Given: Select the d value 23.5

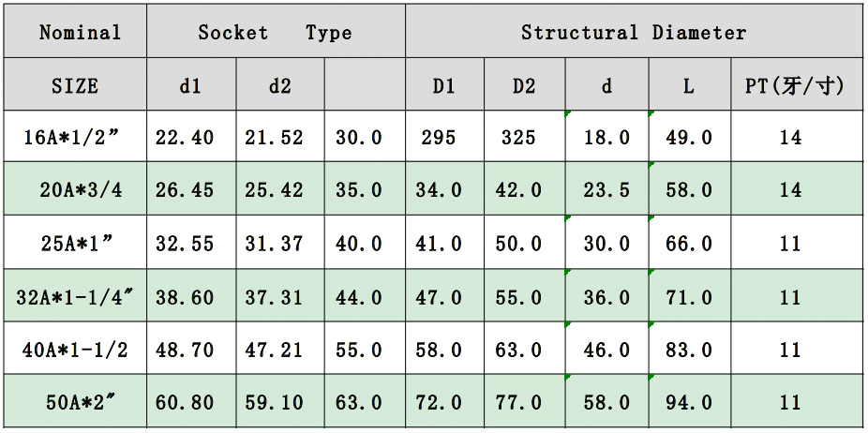Looking at the screenshot, I should point(606,190).
